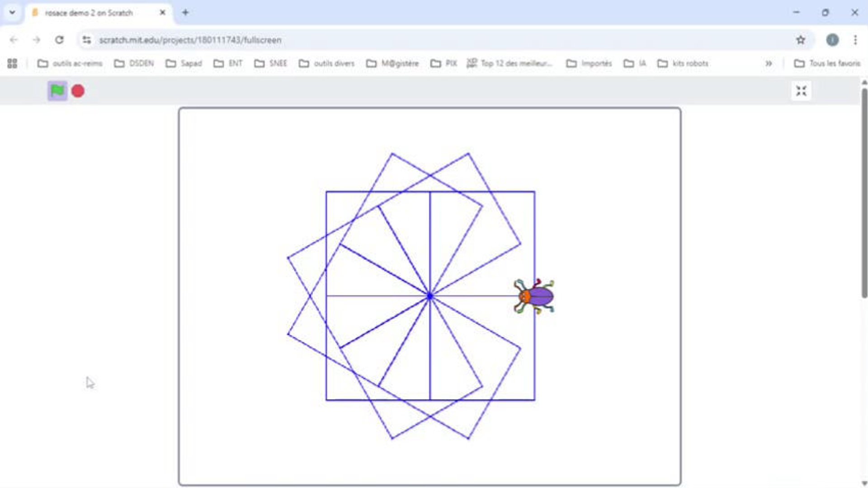Screen dimensions: 868x488
Task: Restore down the browser window
Action: tap(826, 13)
